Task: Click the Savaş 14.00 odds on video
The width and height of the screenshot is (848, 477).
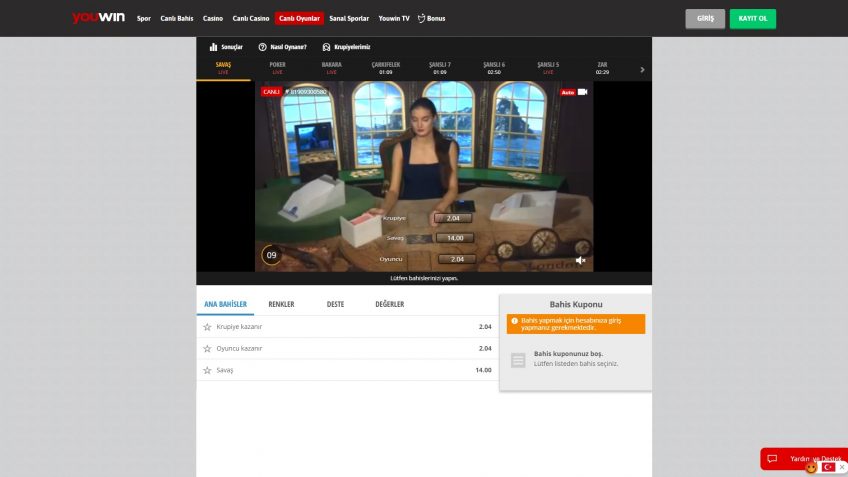Action: [x=455, y=238]
